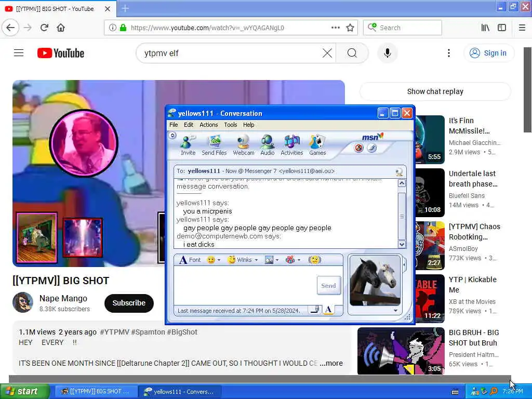
Task: Go to YouTube home via logo
Action: point(61,53)
